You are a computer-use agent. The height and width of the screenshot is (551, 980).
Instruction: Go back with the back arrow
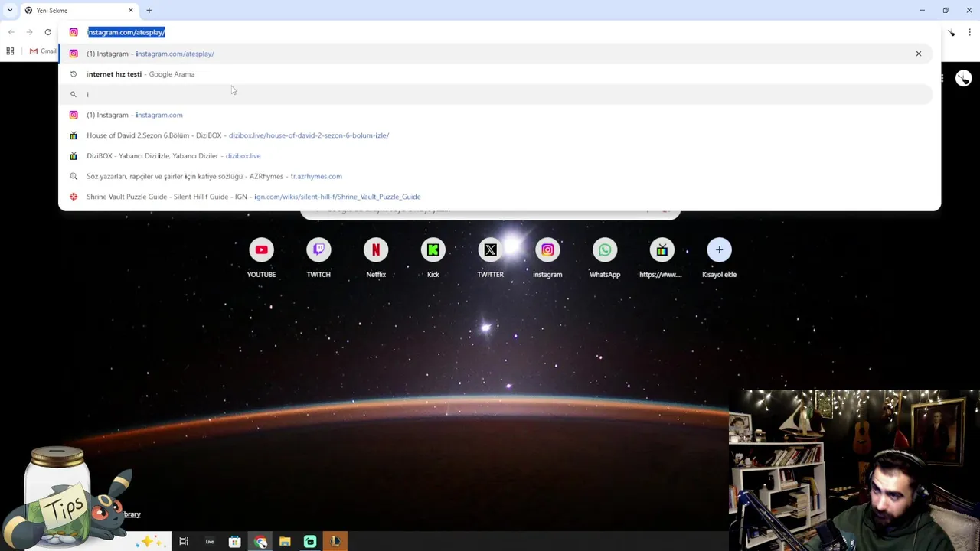(x=11, y=32)
